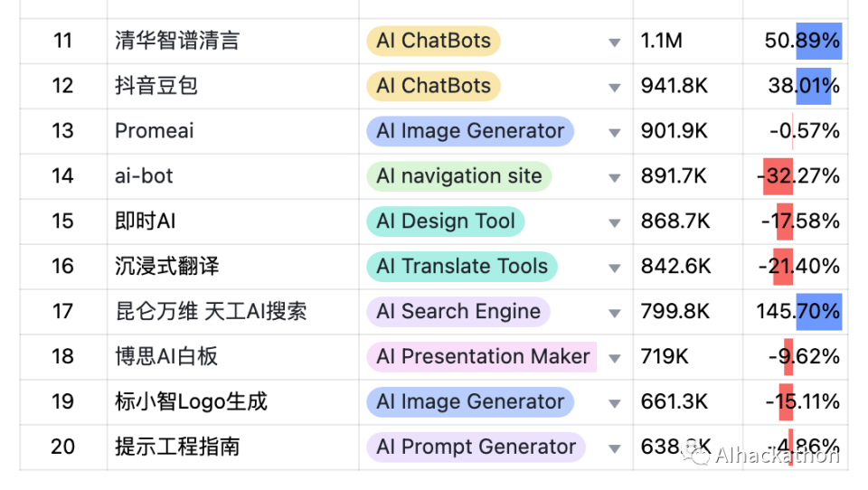Expand dropdown beside AI Translate Tools tag
868x490 pixels.
coord(615,269)
